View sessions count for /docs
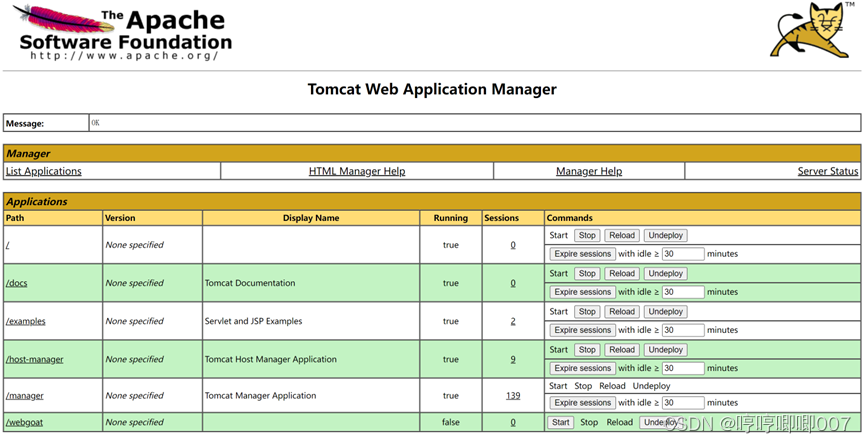 (x=513, y=283)
